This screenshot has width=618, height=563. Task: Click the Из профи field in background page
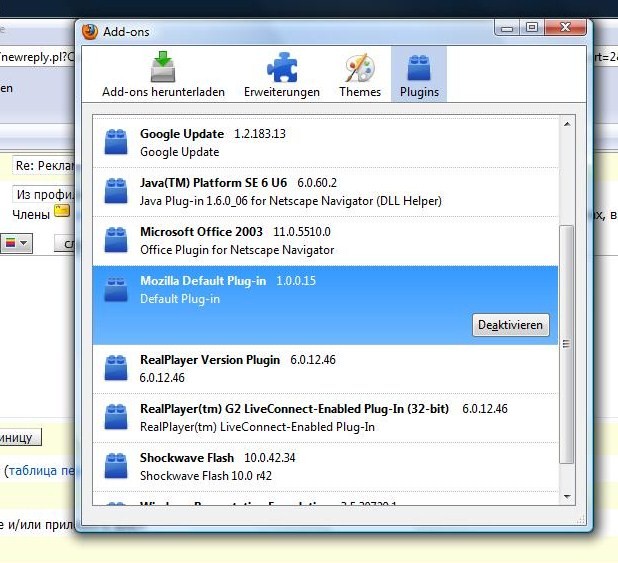[x=43, y=194]
